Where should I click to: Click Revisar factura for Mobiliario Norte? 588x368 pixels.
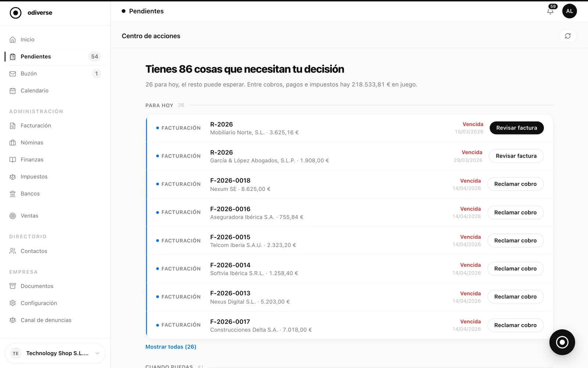516,128
